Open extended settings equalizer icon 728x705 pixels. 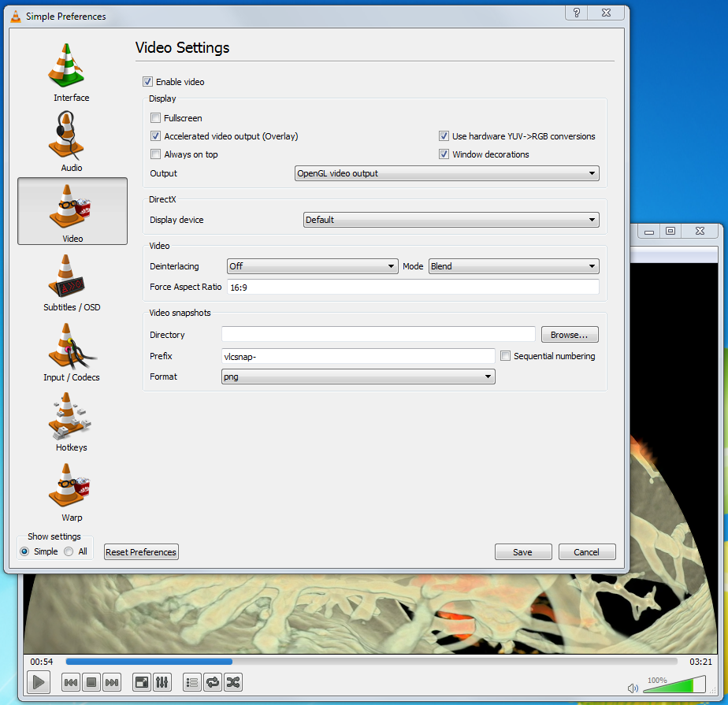pos(162,682)
